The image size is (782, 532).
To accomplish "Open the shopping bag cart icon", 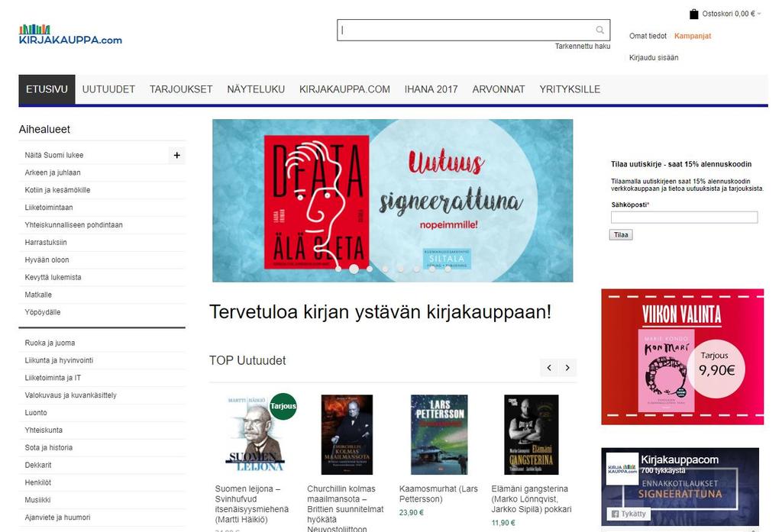I will click(693, 14).
